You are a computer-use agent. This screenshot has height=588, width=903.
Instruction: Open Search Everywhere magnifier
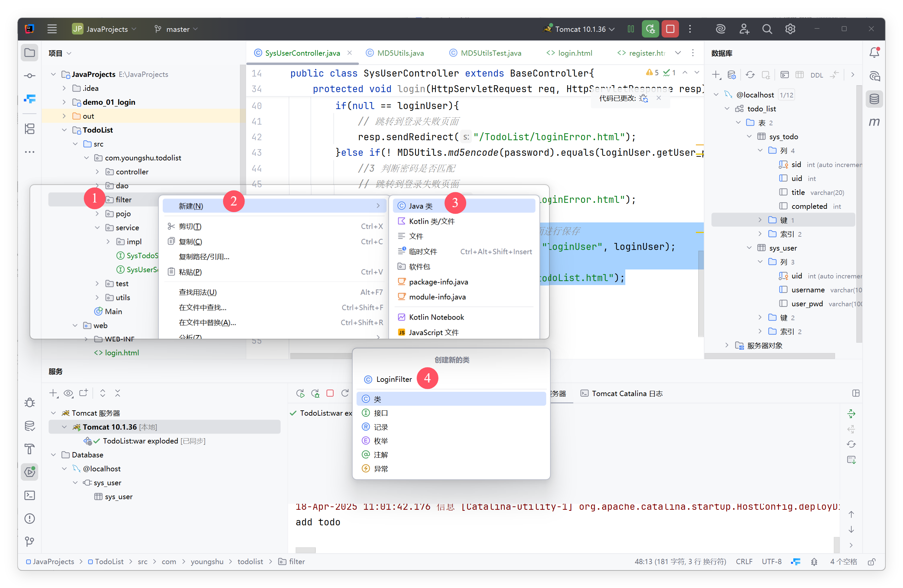[x=767, y=29]
